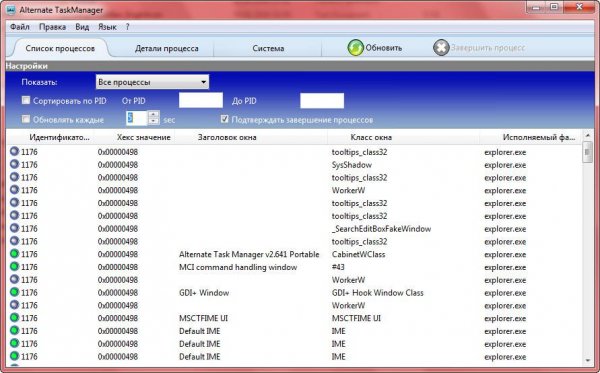Viewport: 600px width, 373px height.
Task: Click green icon of MCI command handling row
Action: (14, 266)
